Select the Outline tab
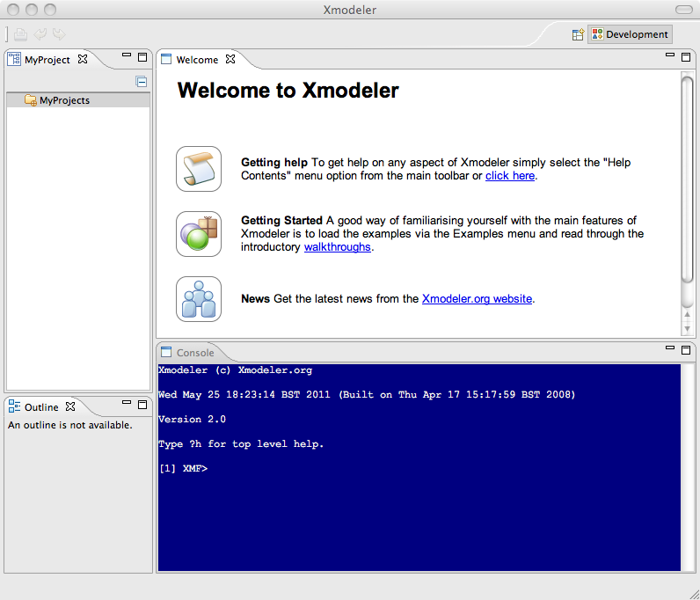The width and height of the screenshot is (700, 600). coord(41,407)
